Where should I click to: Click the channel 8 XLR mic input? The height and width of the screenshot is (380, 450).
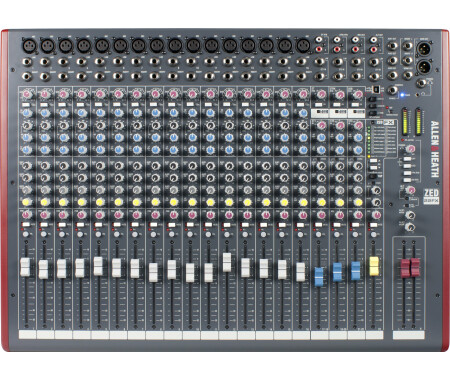tap(157, 45)
